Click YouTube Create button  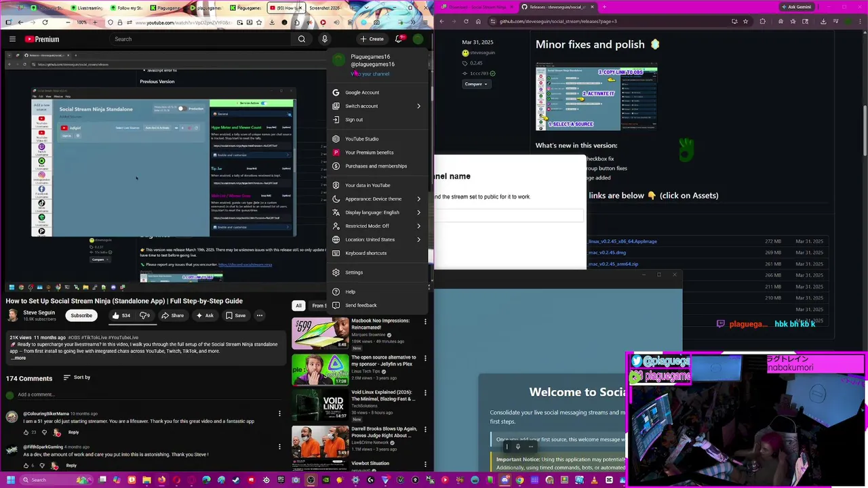click(x=372, y=39)
